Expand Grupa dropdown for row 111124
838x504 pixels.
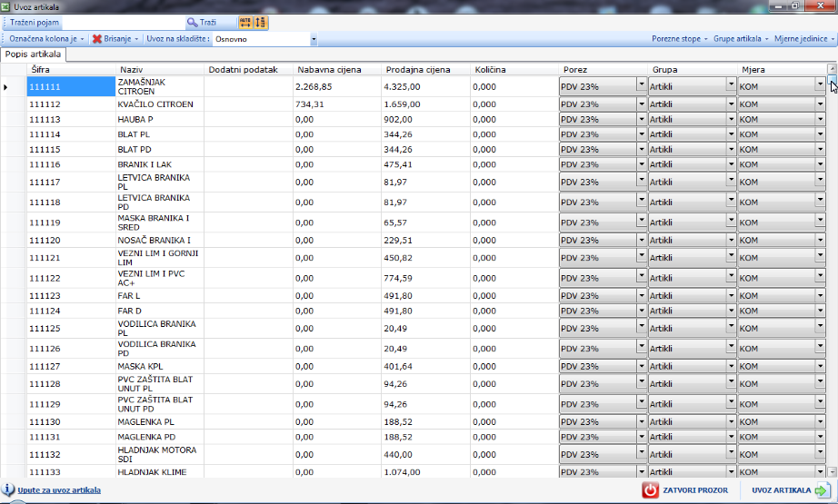tap(731, 311)
